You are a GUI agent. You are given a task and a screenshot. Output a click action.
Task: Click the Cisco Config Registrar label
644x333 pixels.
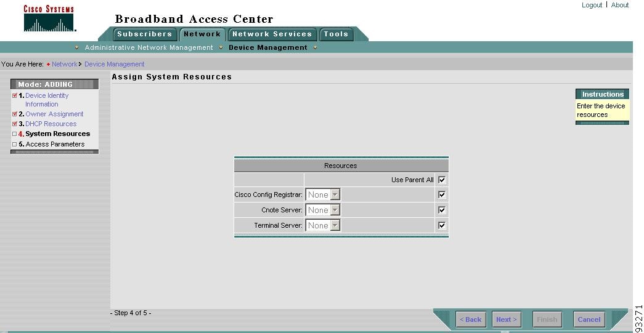pyautogui.click(x=269, y=195)
